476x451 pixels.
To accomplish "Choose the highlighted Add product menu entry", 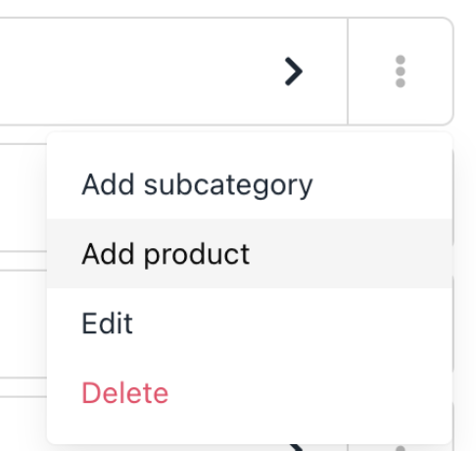I will point(250,254).
